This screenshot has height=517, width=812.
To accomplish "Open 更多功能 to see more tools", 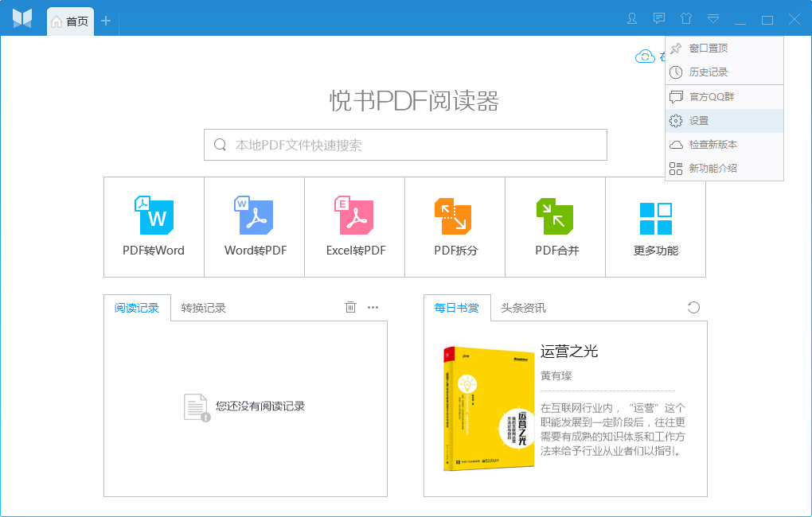I will tap(655, 227).
